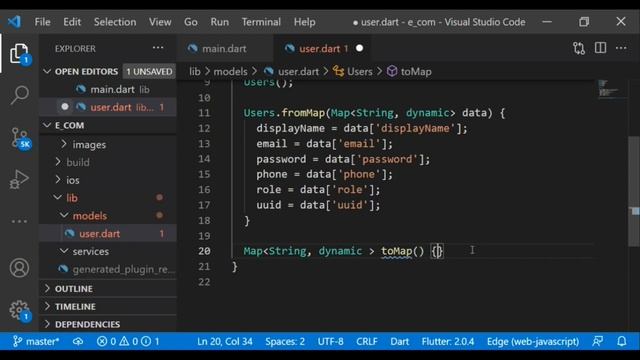The height and width of the screenshot is (360, 640).
Task: Click Flutter: 2.0.4 SDK version
Action: coord(448,341)
